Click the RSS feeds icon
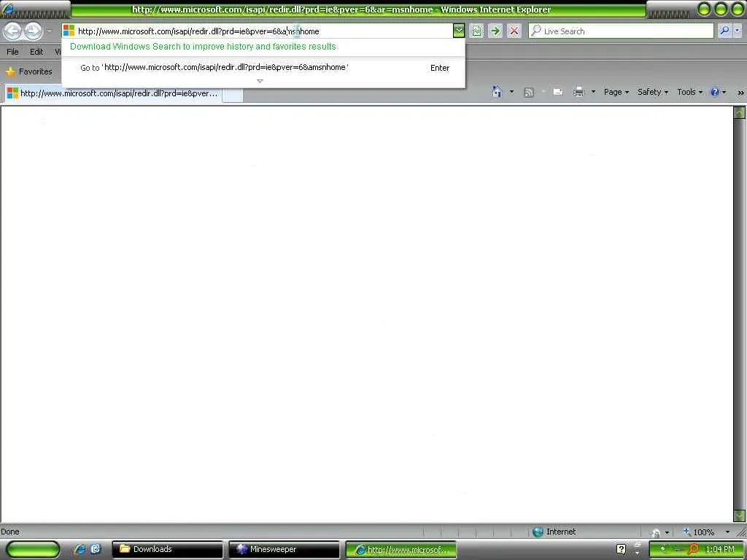Viewport: 747px width, 560px height. [x=529, y=93]
